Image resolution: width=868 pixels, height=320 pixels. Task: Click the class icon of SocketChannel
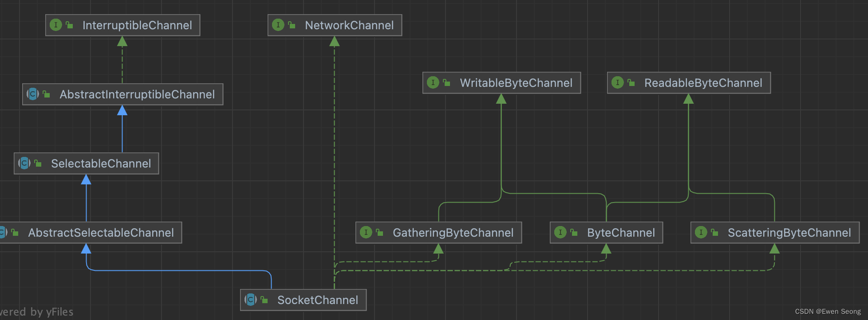pos(251,300)
